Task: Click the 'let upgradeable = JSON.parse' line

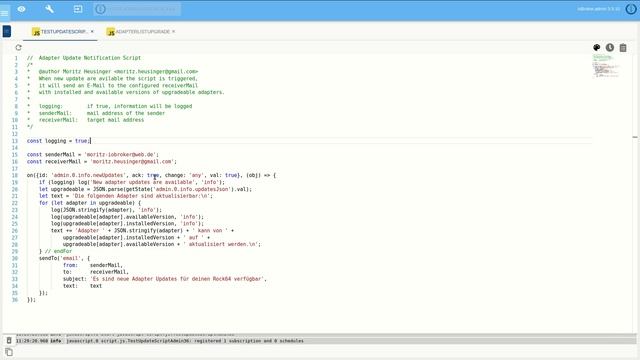Action: point(145,189)
